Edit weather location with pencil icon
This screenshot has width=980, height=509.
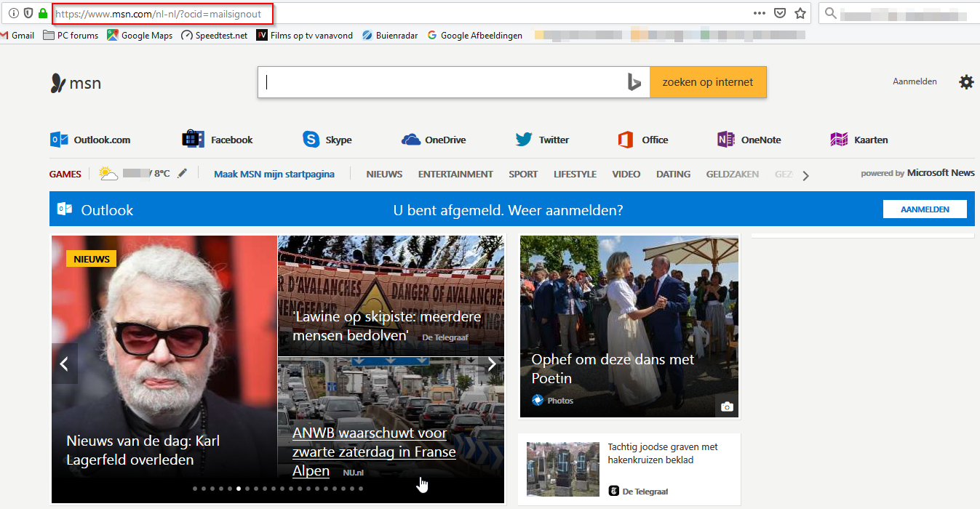(182, 174)
